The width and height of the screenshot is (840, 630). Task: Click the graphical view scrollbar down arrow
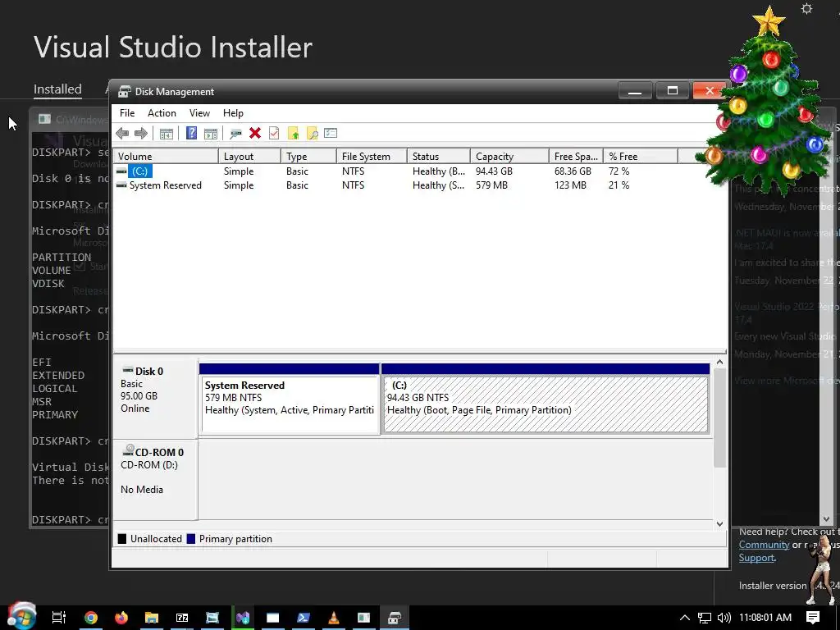(719, 523)
